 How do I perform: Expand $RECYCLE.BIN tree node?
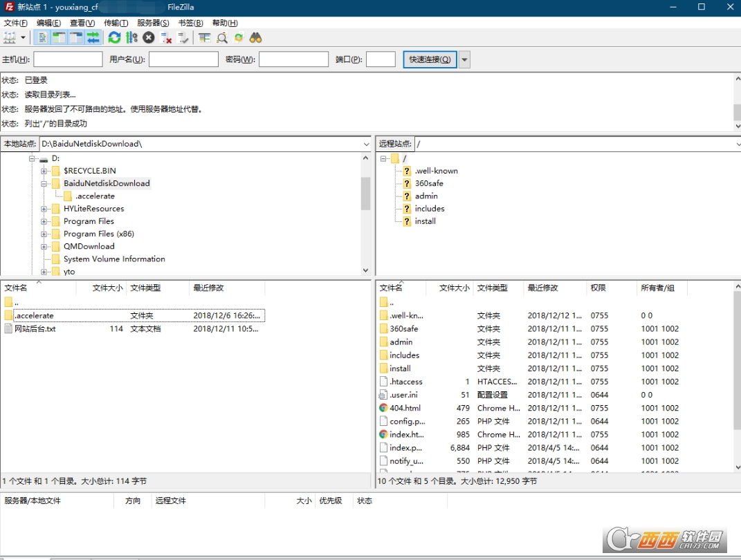(x=44, y=171)
